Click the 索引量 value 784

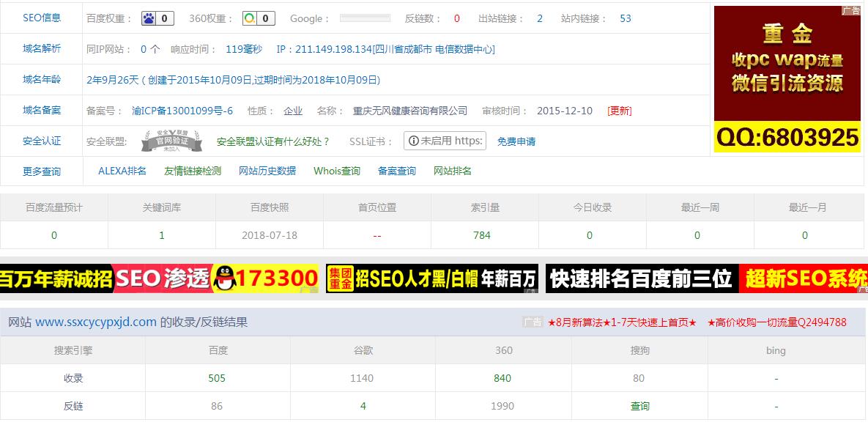(481, 235)
